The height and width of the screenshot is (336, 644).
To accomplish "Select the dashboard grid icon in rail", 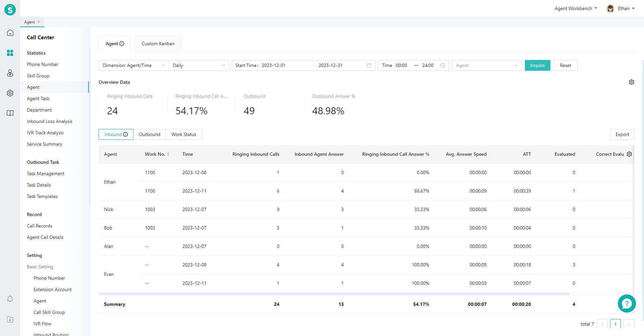I will (10, 53).
